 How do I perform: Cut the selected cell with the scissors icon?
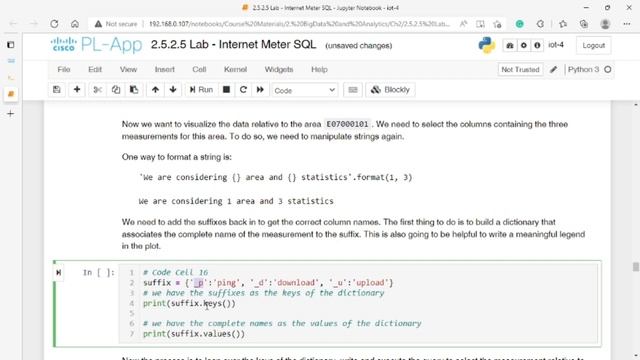click(98, 90)
